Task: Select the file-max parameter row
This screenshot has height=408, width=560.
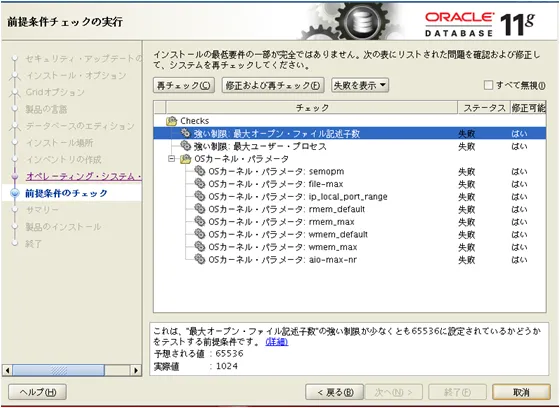Action: (x=350, y=184)
